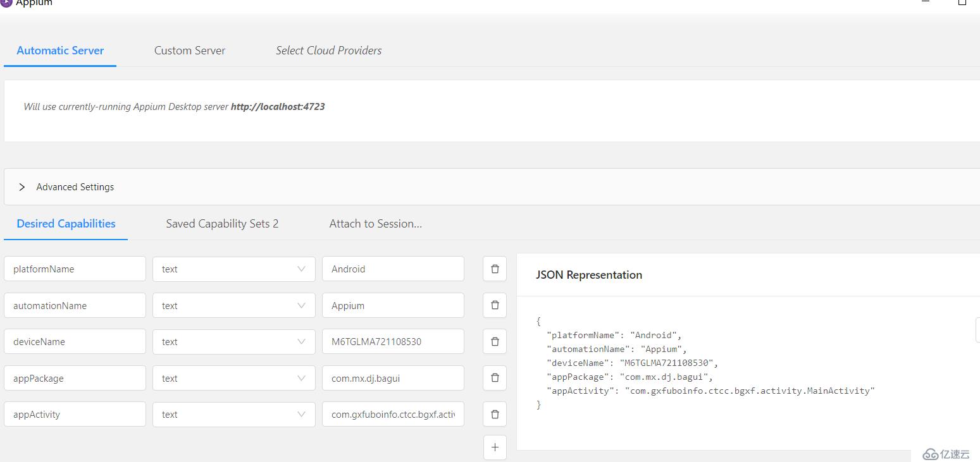Delete the deviceName capability row
Viewport: 980px width, 462px height.
pos(495,341)
